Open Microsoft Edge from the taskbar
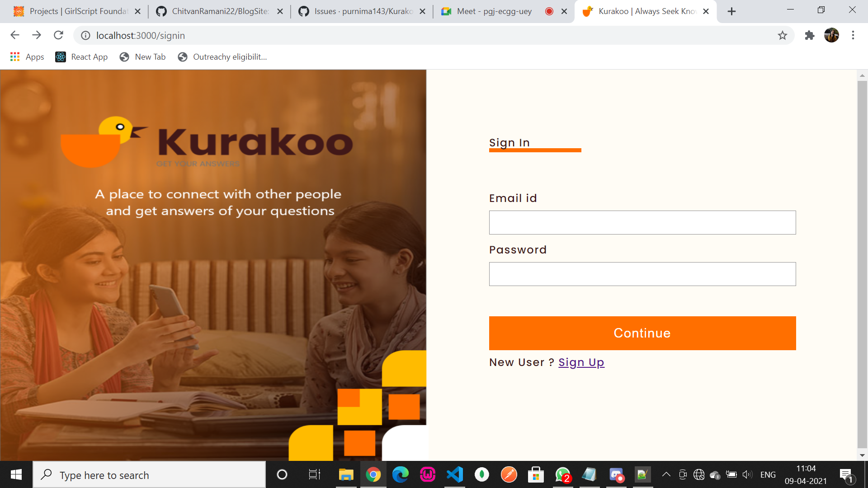Image resolution: width=868 pixels, height=488 pixels. [400, 474]
